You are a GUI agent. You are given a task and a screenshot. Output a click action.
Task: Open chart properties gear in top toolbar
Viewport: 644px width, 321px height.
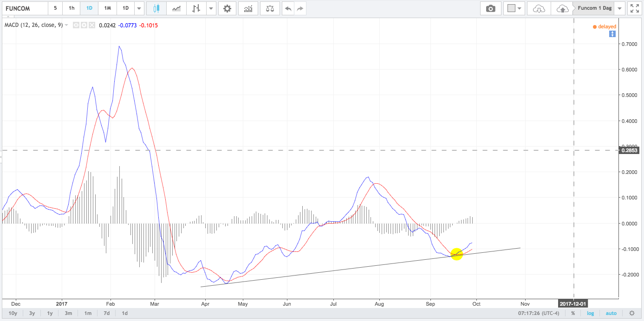(227, 8)
